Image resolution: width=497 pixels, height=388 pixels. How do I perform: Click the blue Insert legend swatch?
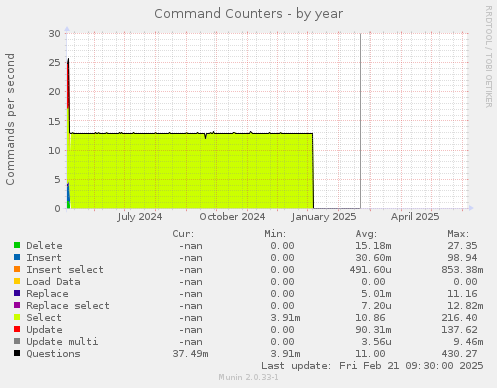[17, 257]
